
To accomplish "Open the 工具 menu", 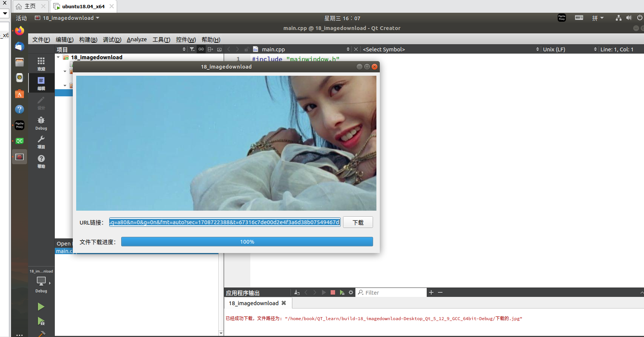I will click(x=161, y=40).
